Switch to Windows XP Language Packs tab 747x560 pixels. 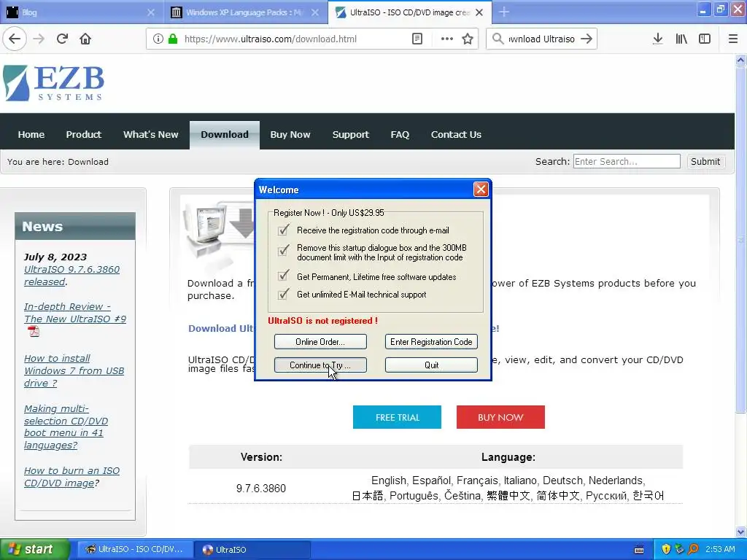(x=245, y=12)
